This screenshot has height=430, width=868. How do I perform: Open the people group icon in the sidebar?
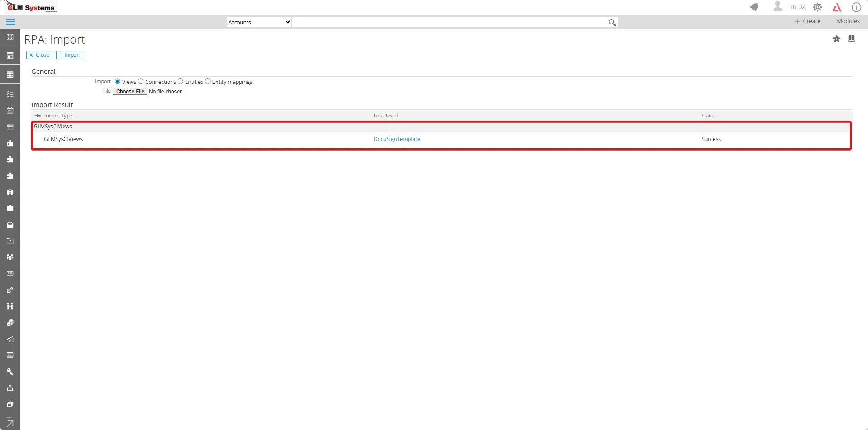click(x=10, y=258)
